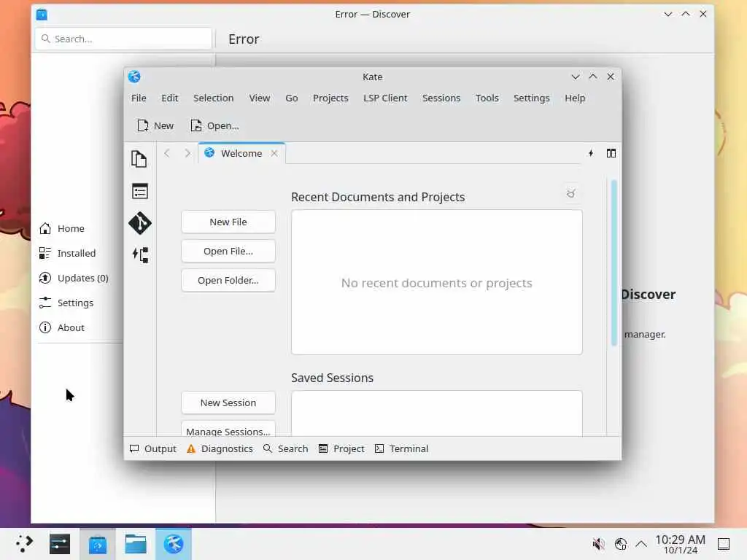
Task: Click the show desktop button in taskbar
Action: click(x=724, y=544)
